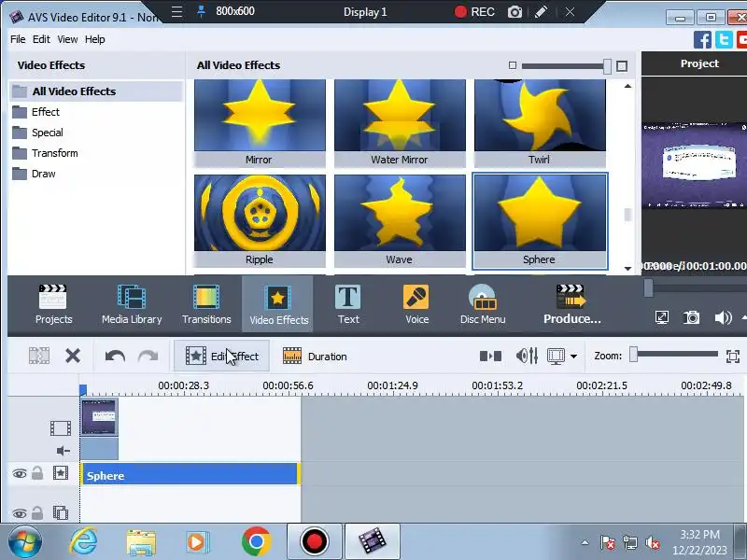Screen dimensions: 747x560
Task: Open Internet Explorer from taskbar
Action: (x=84, y=542)
